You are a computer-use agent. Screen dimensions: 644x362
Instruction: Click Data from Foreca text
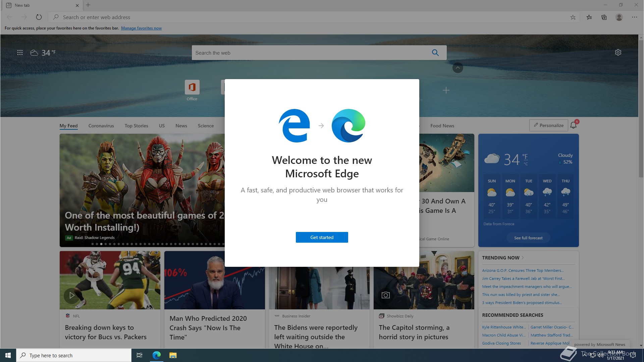(x=499, y=224)
